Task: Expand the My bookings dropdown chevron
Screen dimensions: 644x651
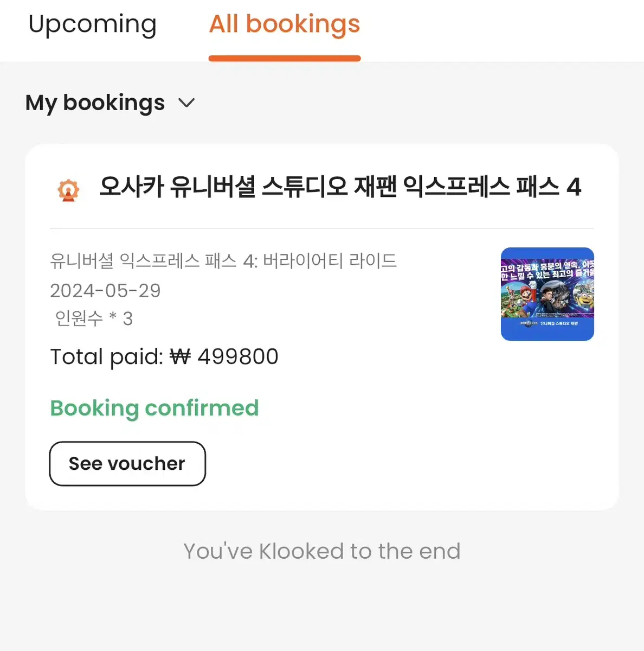Action: click(x=186, y=103)
